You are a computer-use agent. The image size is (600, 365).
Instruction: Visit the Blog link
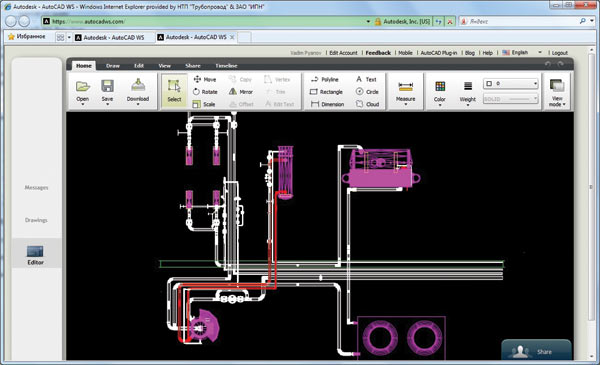pyautogui.click(x=470, y=53)
